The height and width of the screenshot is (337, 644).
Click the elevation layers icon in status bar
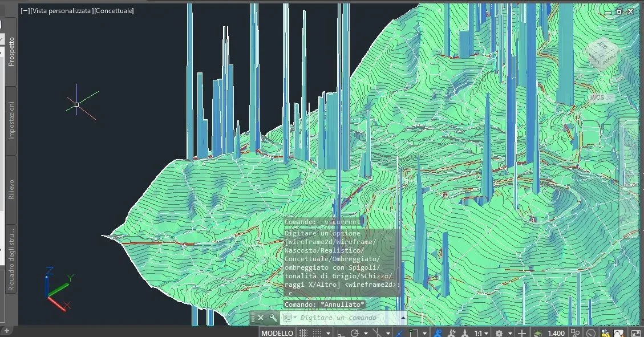pos(538,333)
